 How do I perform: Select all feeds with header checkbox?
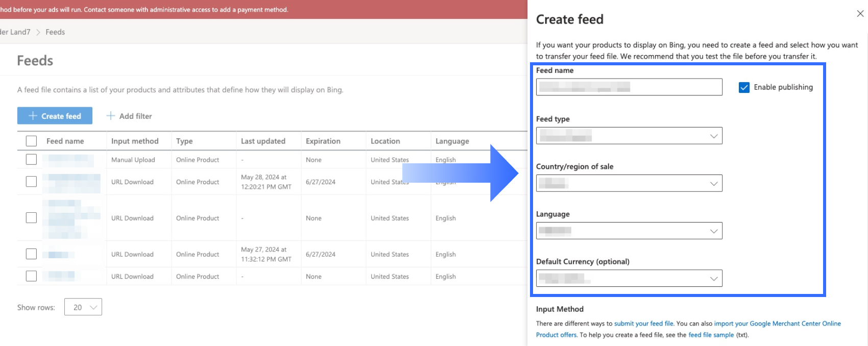point(31,141)
